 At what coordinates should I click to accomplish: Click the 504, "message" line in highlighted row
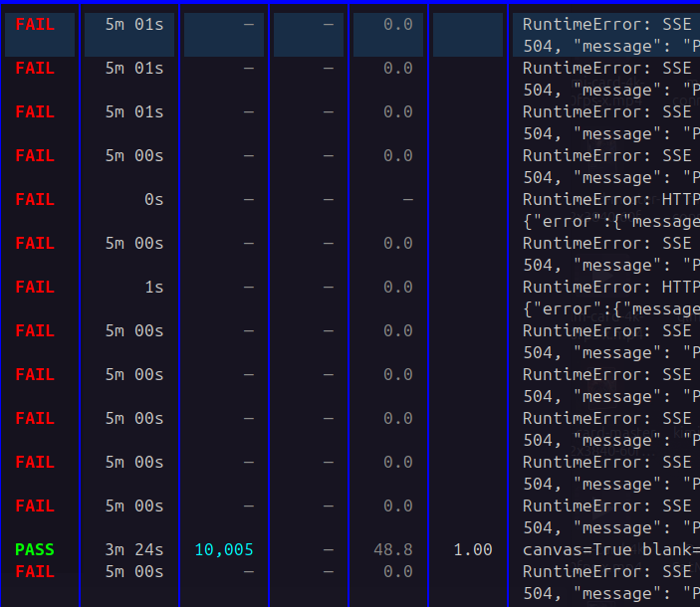coord(611,46)
